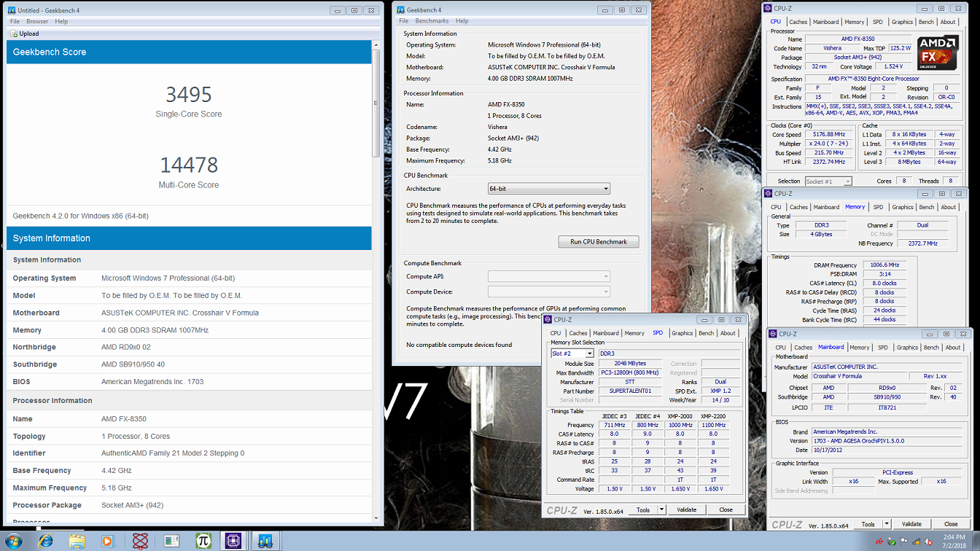Open Help menu in Geekbench 4 benchmark window
980x551 pixels.
pos(462,21)
